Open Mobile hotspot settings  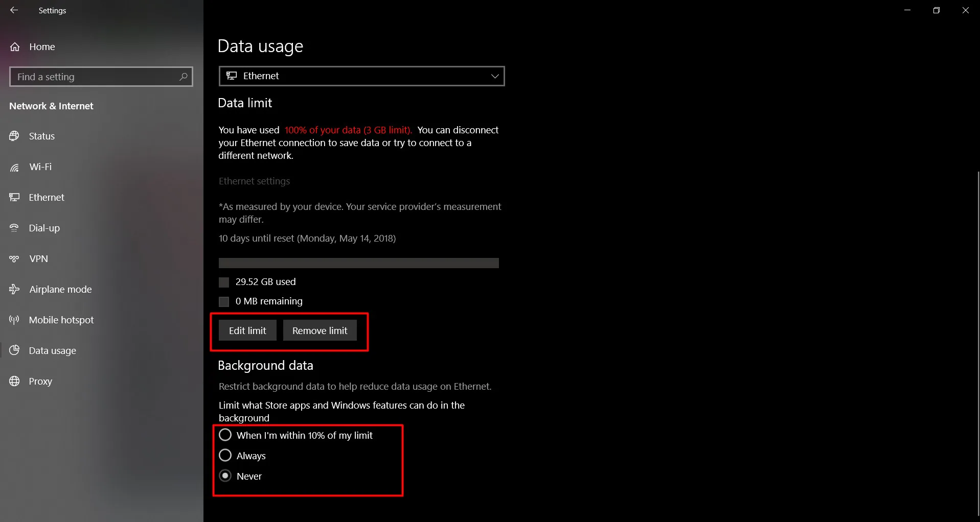(x=102, y=320)
